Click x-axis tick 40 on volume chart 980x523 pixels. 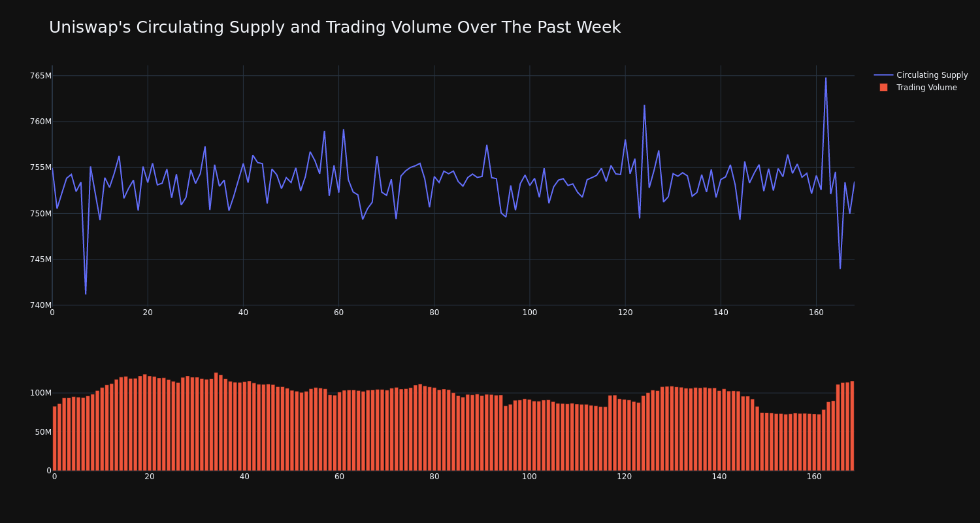(x=244, y=477)
